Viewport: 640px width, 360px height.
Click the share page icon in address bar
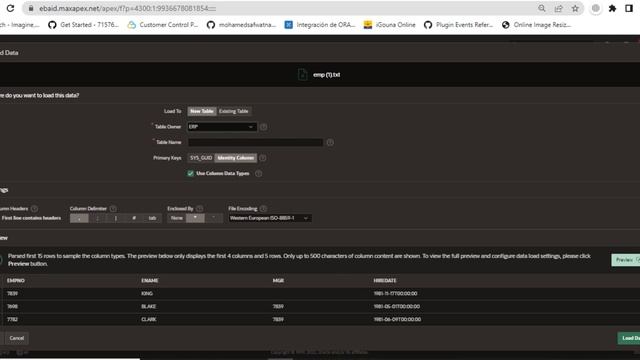[x=558, y=8]
